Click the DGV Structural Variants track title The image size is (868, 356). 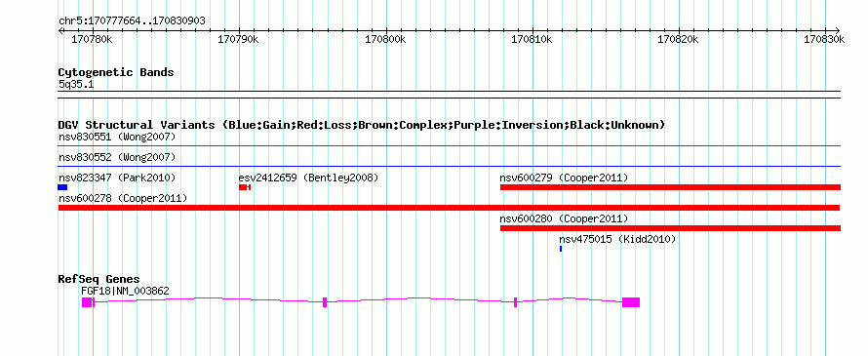pyautogui.click(x=362, y=125)
